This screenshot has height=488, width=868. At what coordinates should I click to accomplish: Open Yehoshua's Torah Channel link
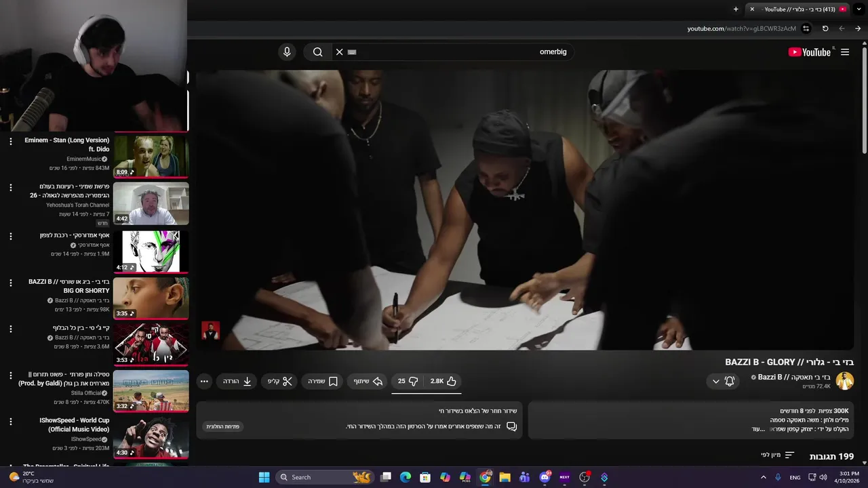coord(77,205)
